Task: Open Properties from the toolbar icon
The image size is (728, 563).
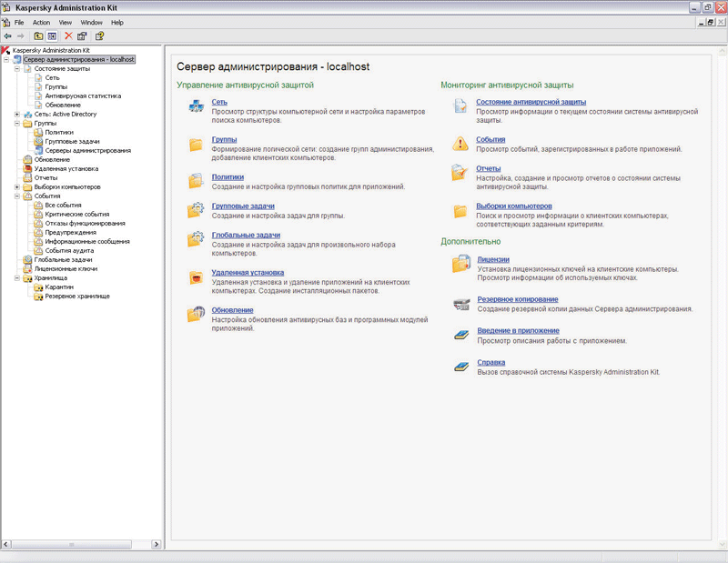Action: pos(82,36)
